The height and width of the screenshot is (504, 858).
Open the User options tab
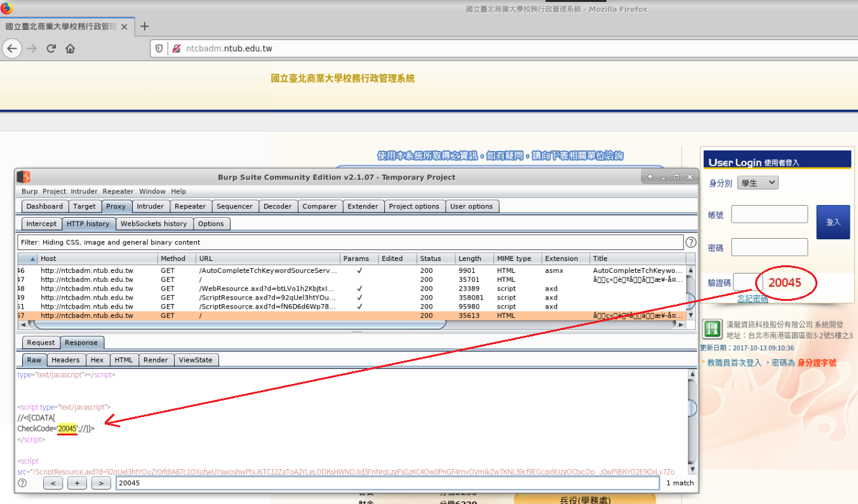pyautogui.click(x=471, y=206)
